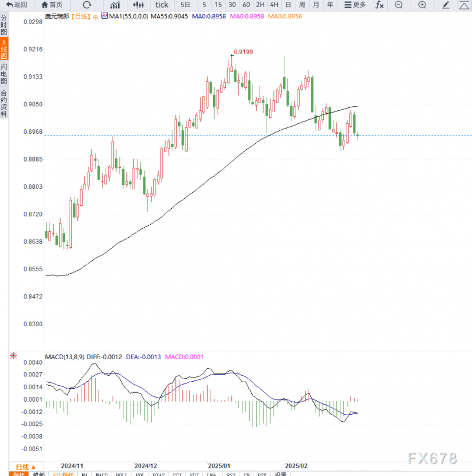This screenshot has width=472, height=476.
Task: Select the 模板 bottom tab
Action: point(38,474)
